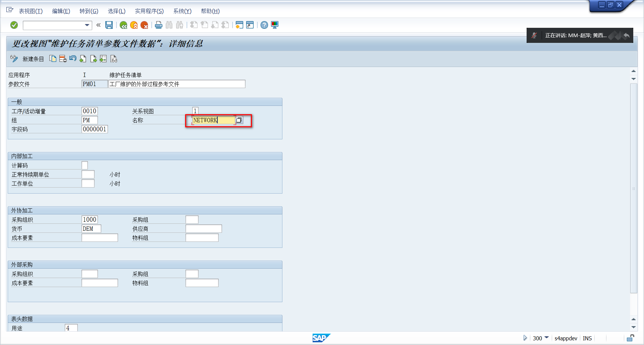Save the current entry
Image resolution: width=644 pixels, height=345 pixels.
[109, 25]
